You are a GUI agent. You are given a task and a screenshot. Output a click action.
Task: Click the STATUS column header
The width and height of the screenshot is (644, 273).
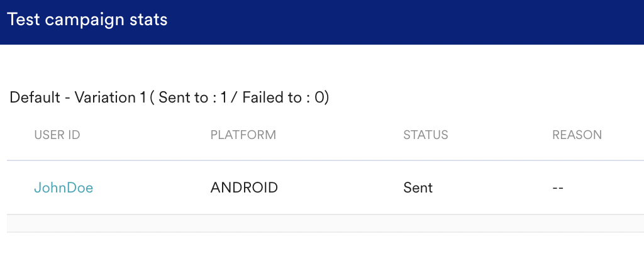tap(426, 135)
